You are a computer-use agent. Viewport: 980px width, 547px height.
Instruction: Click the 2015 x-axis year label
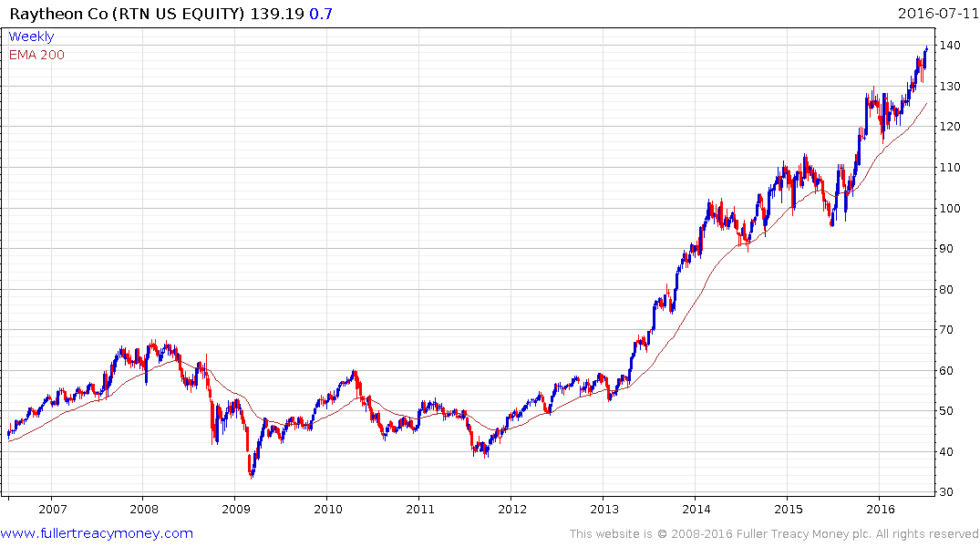[789, 509]
